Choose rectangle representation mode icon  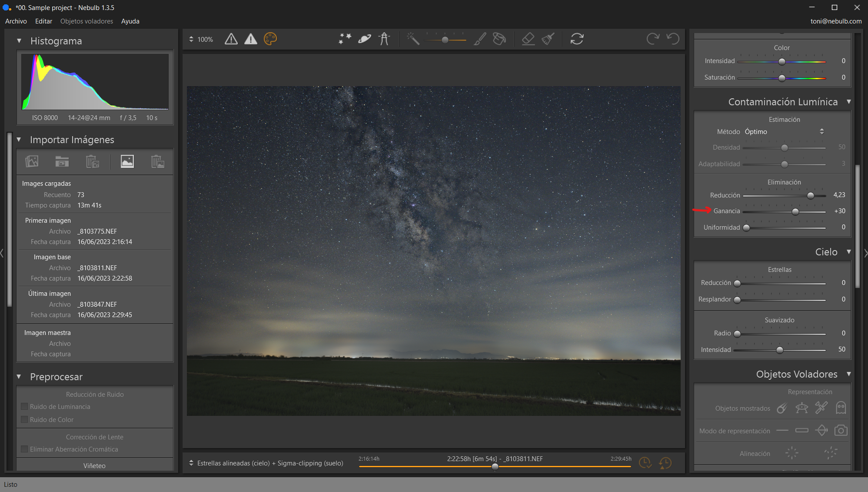[801, 431]
